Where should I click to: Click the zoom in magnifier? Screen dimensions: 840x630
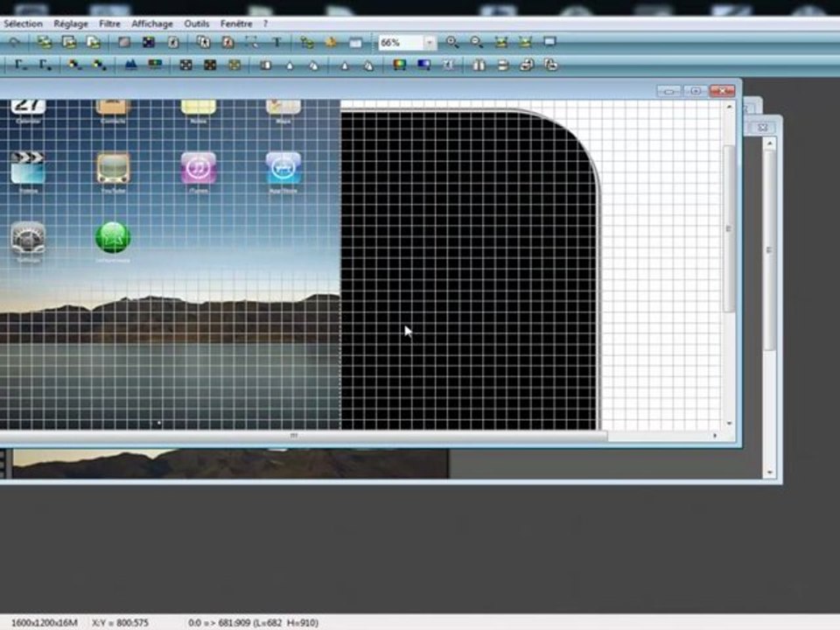pos(452,42)
